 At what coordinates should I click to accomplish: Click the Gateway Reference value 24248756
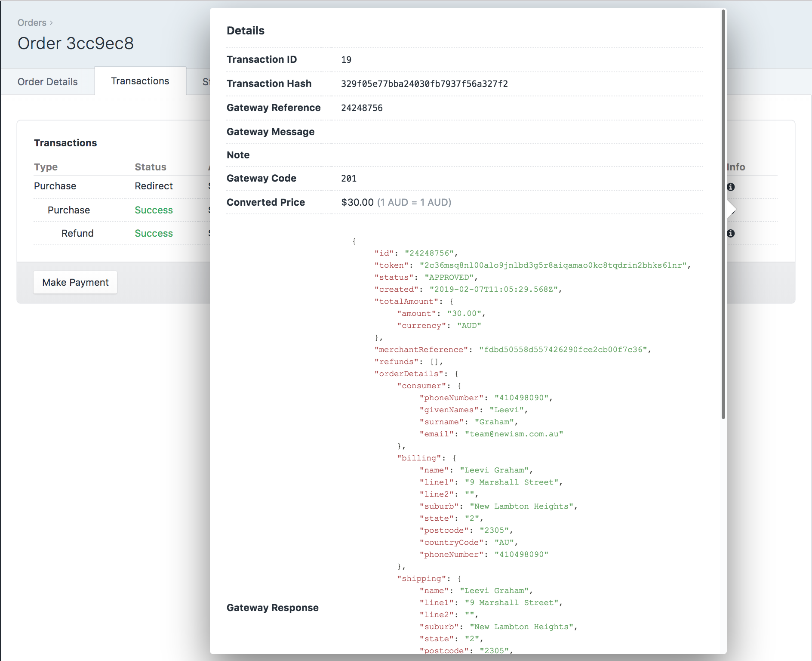(362, 108)
